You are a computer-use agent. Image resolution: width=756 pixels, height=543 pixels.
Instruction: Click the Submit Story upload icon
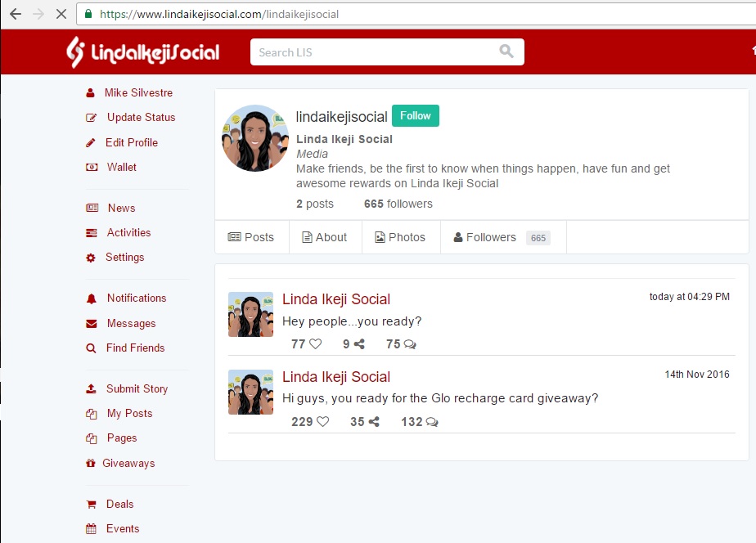click(x=91, y=388)
